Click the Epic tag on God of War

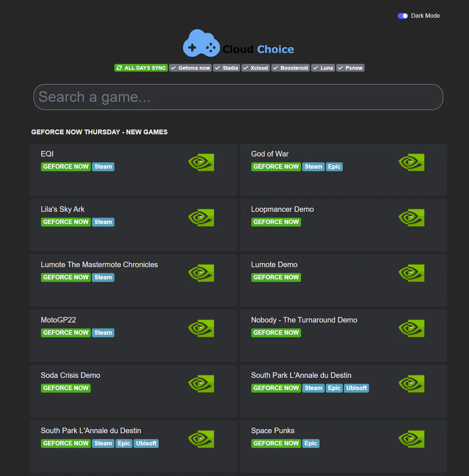click(334, 167)
